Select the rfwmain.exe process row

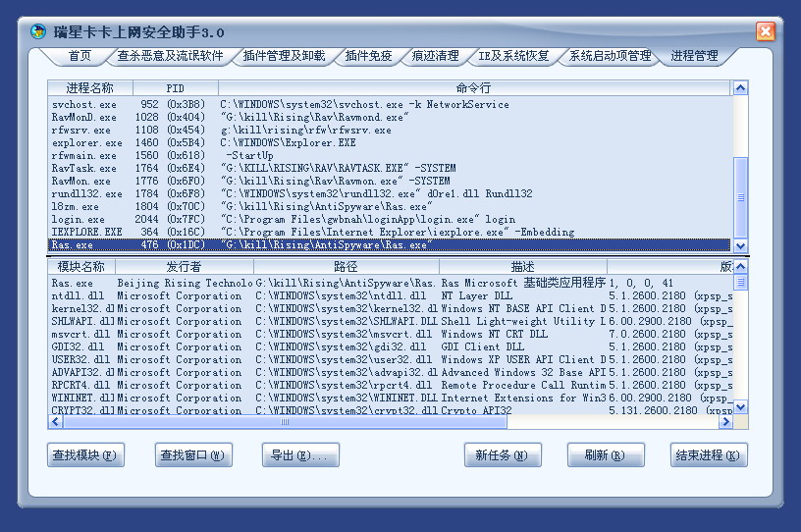pyautogui.click(x=390, y=155)
